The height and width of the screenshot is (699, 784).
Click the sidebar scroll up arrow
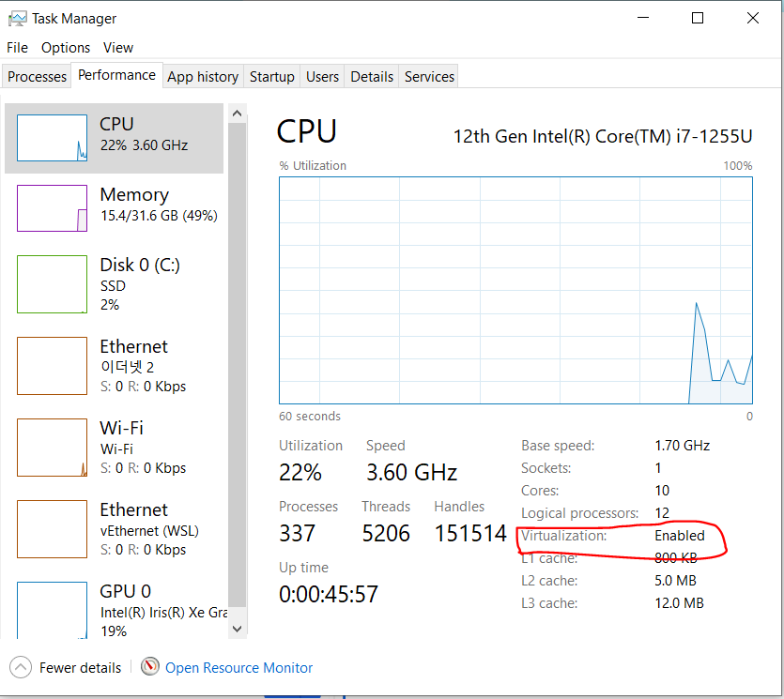(238, 114)
